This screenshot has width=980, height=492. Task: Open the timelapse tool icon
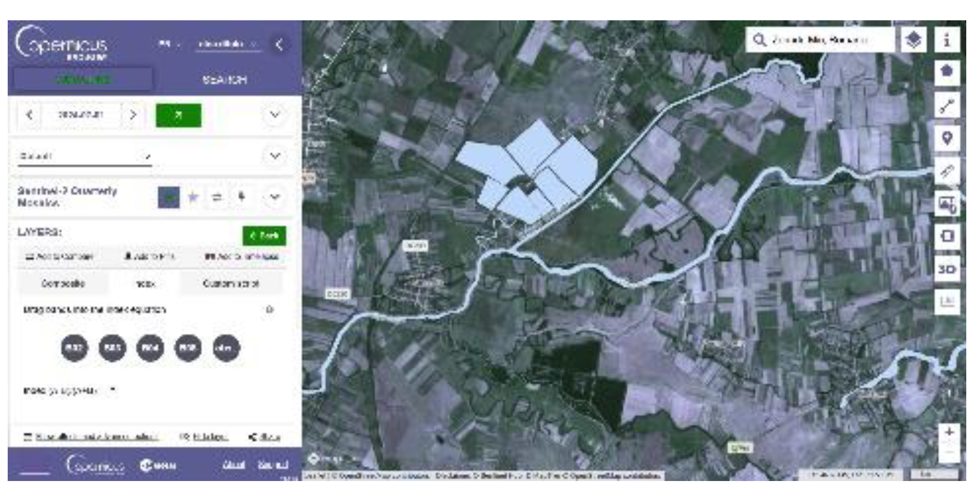pos(946,236)
